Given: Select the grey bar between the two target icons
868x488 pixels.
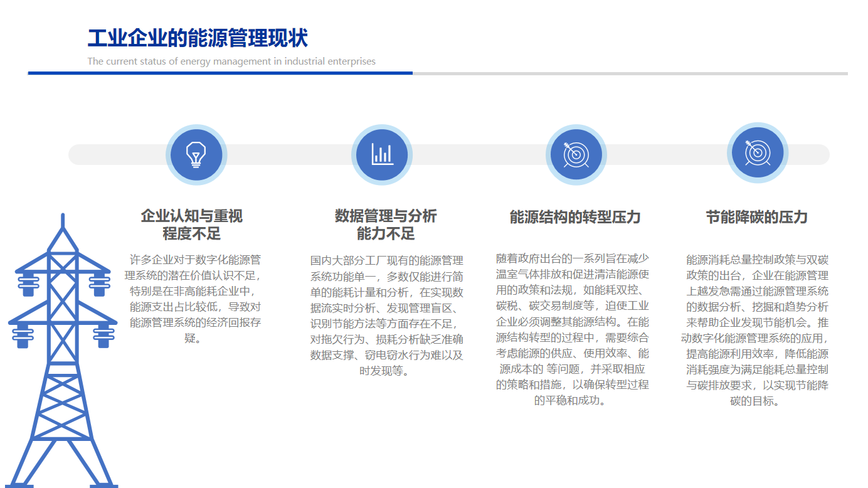Looking at the screenshot, I should (666, 154).
